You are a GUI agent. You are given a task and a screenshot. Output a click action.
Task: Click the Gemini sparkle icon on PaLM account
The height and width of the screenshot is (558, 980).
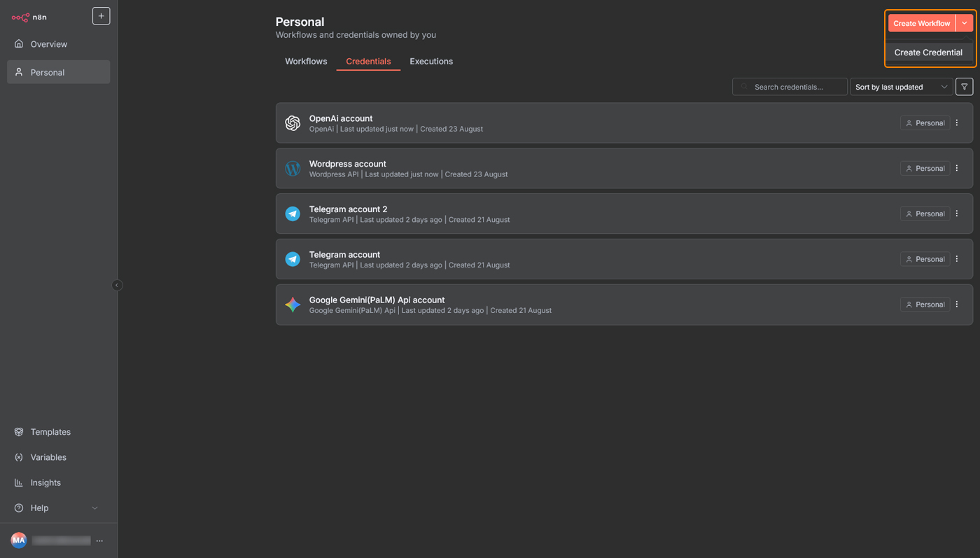tap(293, 304)
